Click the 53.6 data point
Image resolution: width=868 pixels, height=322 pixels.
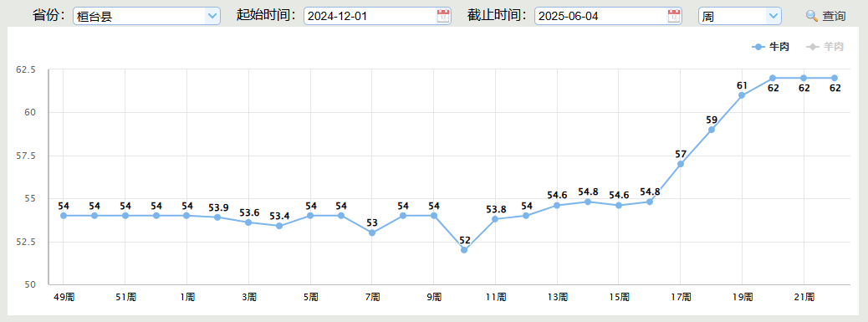248,222
